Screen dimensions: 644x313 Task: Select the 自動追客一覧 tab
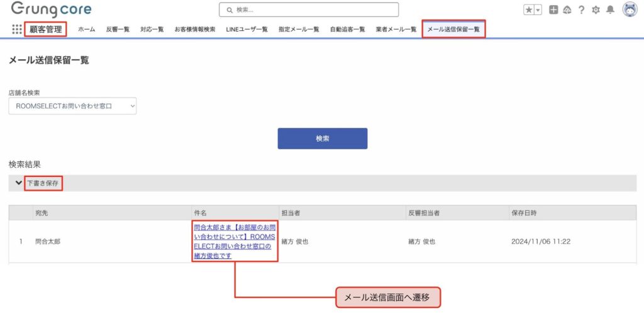[x=347, y=30]
